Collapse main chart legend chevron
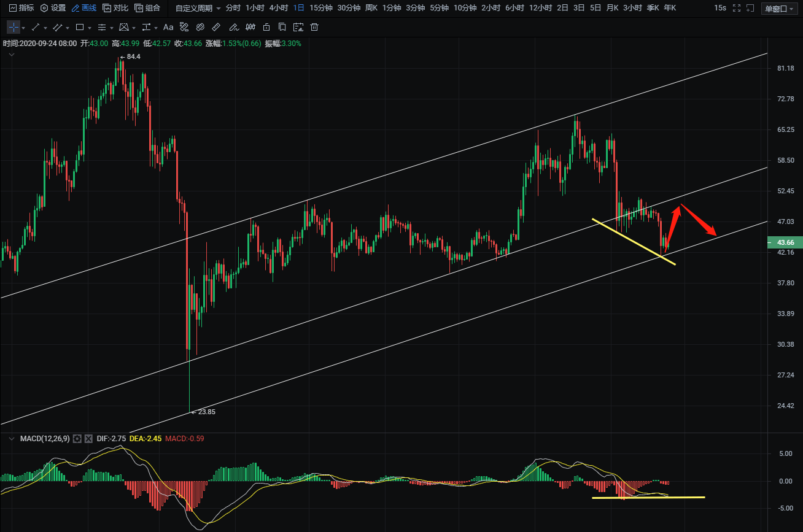Viewport: 803px width, 532px height. coord(10,55)
